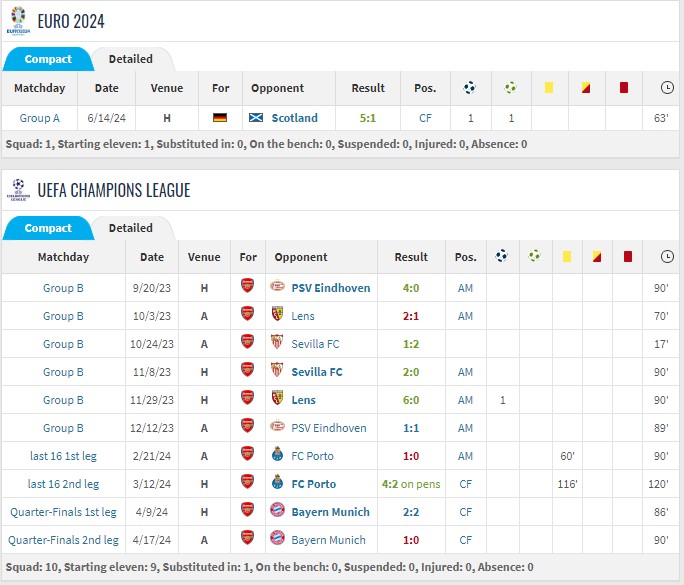
Task: Click the UEFA Champions League logo
Action: tap(18, 190)
